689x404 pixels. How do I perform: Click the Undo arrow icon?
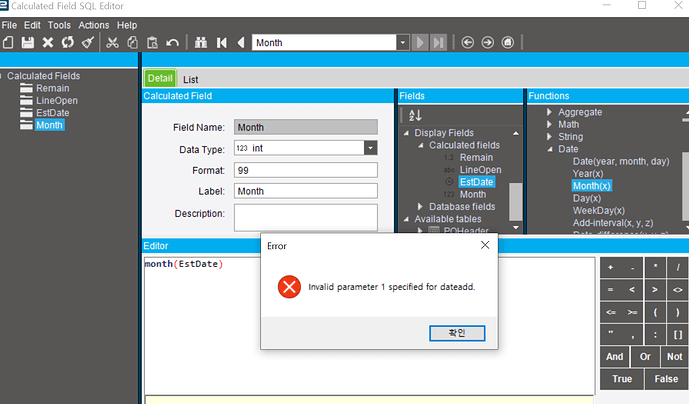[172, 43]
